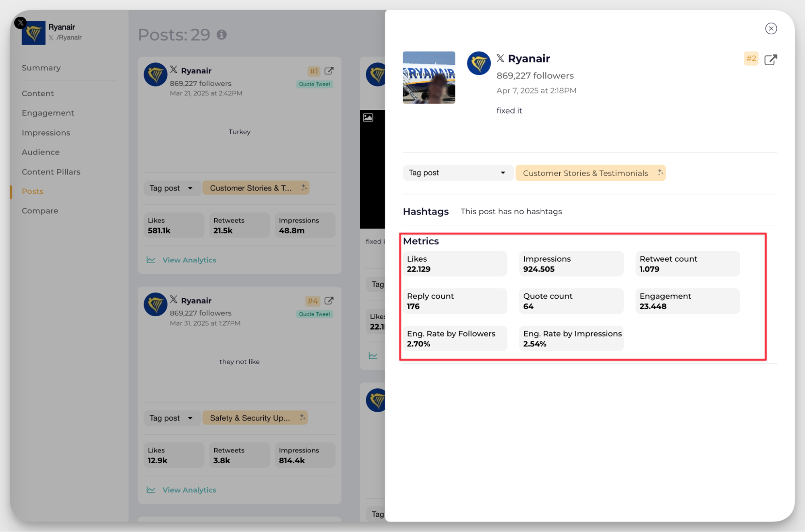Click sparkle icon on post #1 tag
The height and width of the screenshot is (532, 805).
coord(304,187)
